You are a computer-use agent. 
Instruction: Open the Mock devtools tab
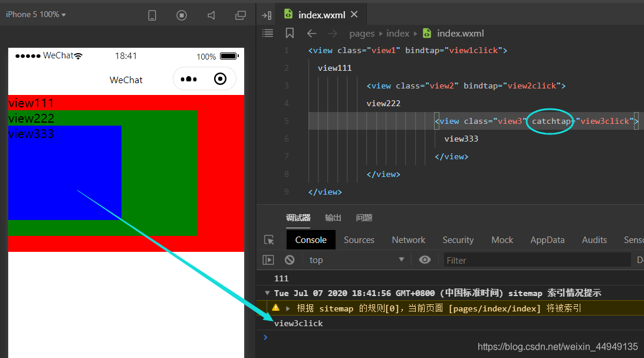click(502, 240)
